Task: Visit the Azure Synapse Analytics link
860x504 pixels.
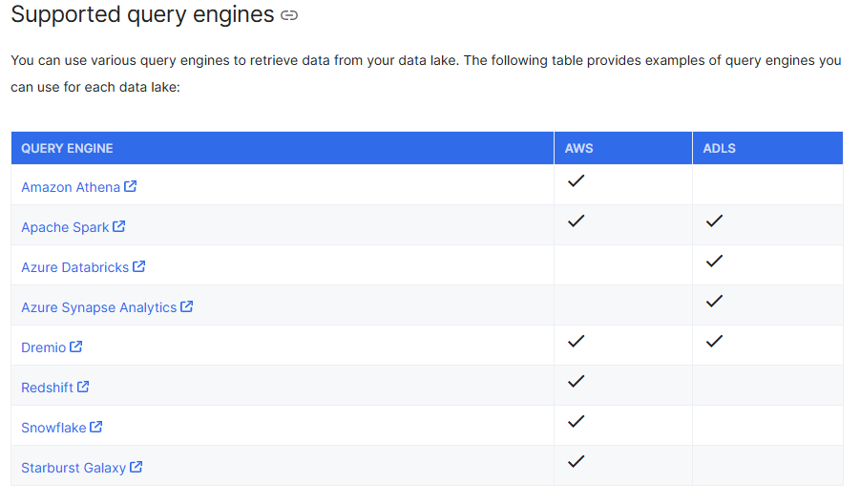Action: [x=98, y=308]
